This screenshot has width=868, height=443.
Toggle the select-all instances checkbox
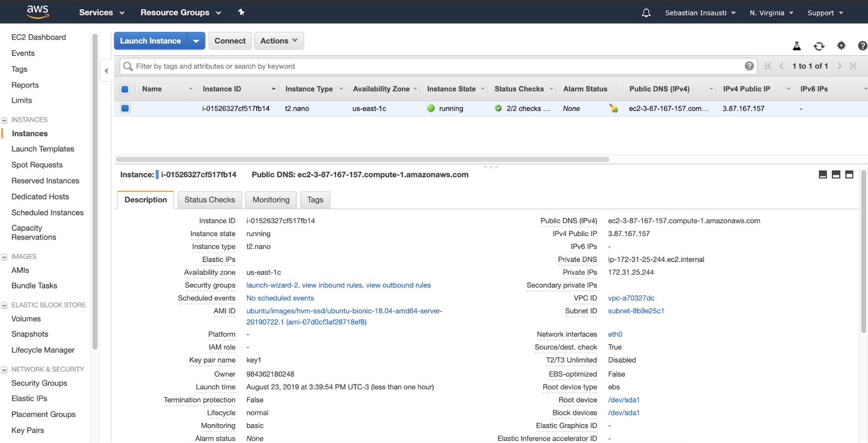(x=125, y=89)
